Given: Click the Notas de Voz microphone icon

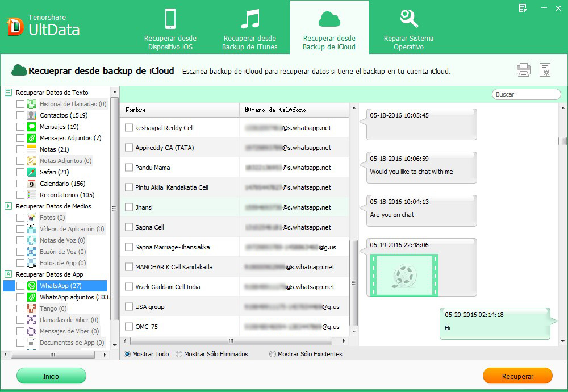Looking at the screenshot, I should [32, 240].
